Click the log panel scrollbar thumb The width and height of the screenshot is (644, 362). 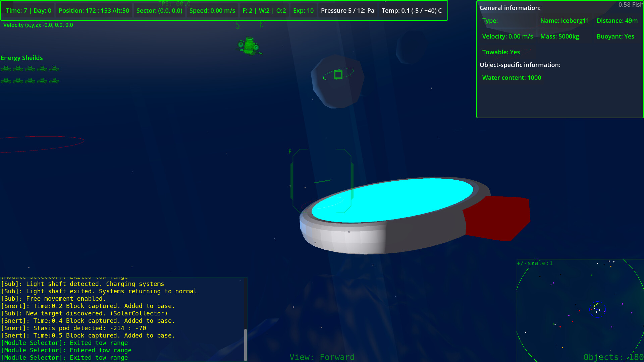click(246, 345)
